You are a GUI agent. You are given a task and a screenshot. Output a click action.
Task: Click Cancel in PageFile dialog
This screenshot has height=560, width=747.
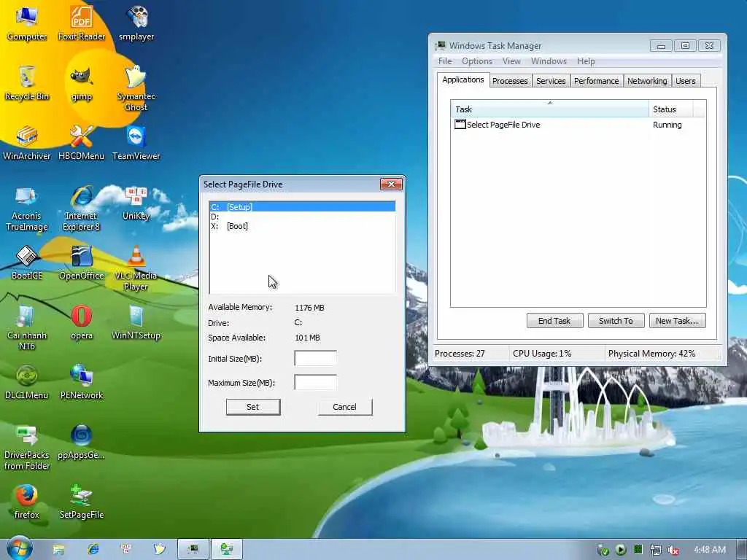344,407
